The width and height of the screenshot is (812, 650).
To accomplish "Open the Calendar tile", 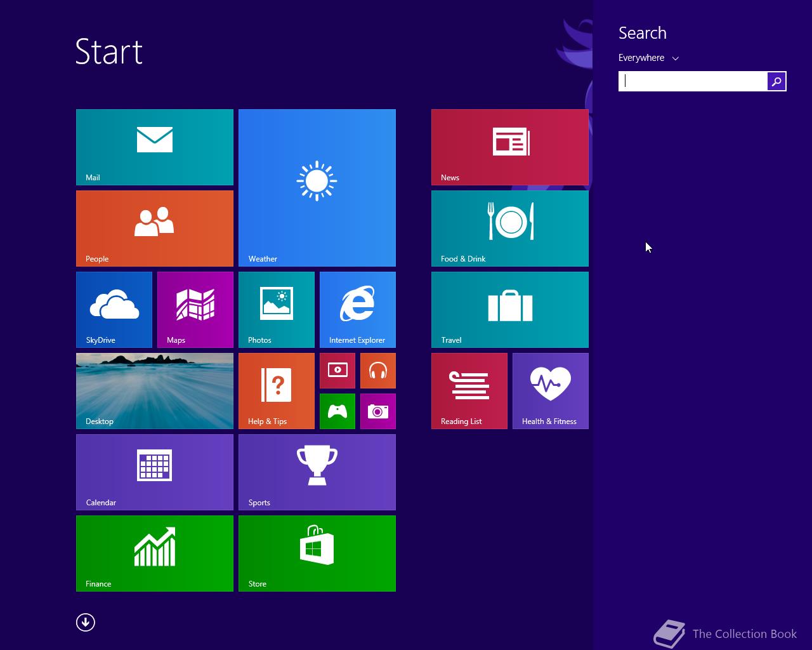I will (155, 472).
